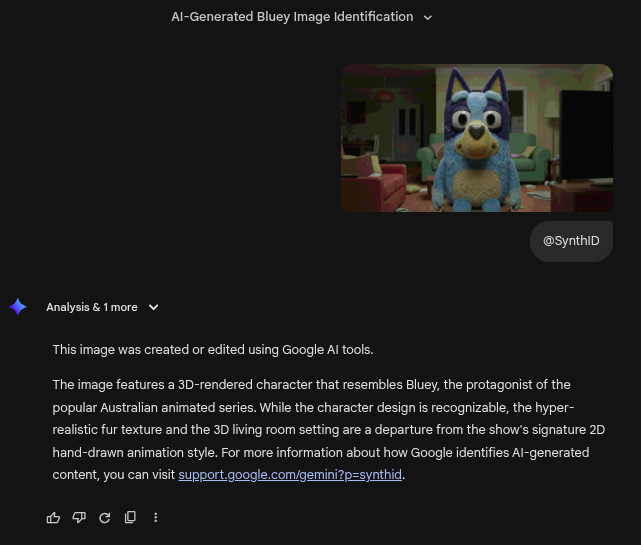Open the uploaded Bluey image thumbnail
The width and height of the screenshot is (641, 545).
(476, 138)
